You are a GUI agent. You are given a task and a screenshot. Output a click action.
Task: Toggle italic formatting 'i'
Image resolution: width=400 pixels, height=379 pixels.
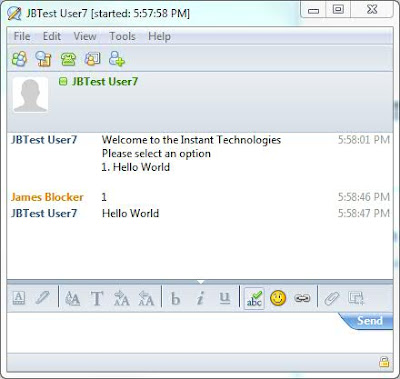pyautogui.click(x=200, y=298)
